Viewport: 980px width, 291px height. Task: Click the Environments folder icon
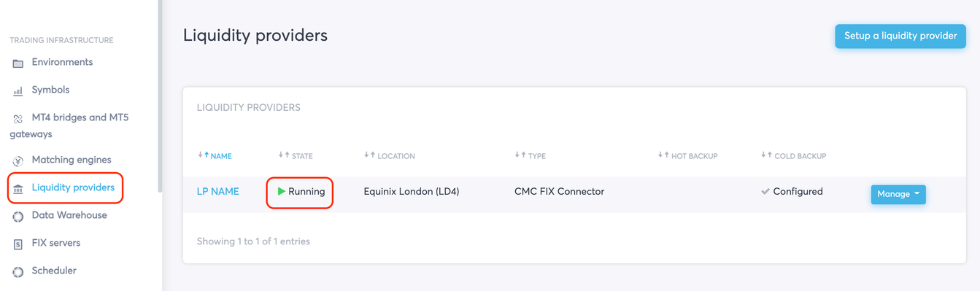[18, 63]
